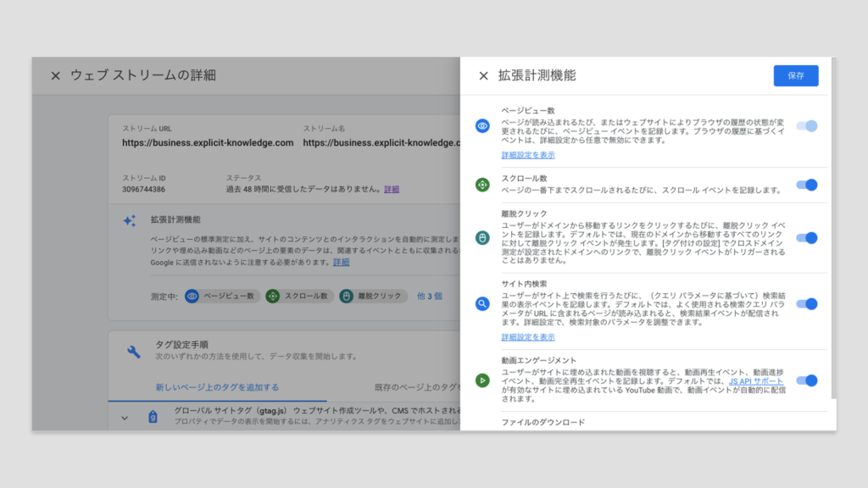Close the 拡張計測機能 panel
This screenshot has height=488, width=868.
[x=484, y=75]
